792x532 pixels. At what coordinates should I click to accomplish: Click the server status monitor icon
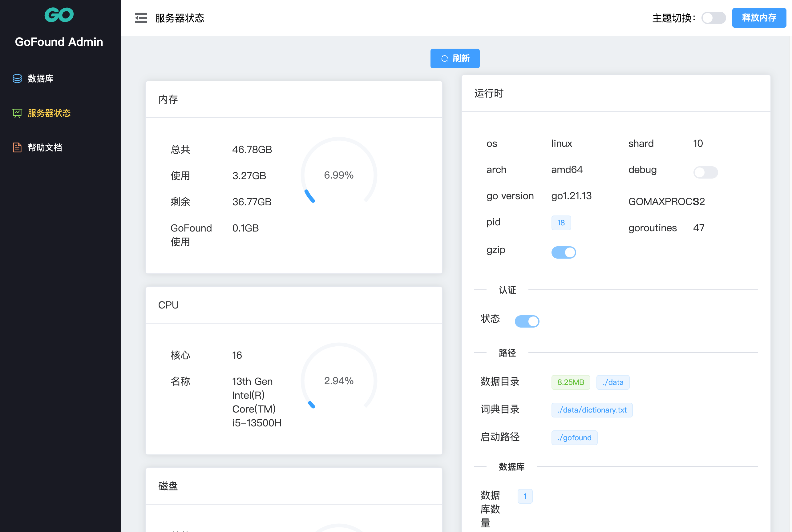pyautogui.click(x=17, y=113)
